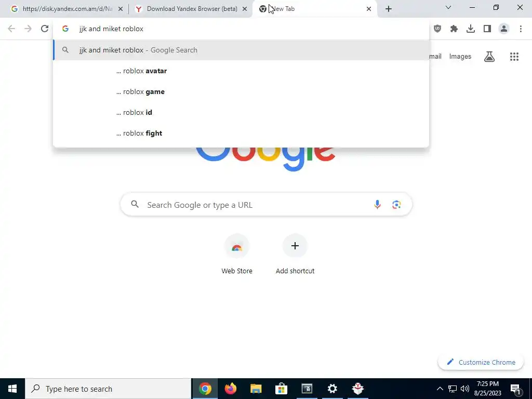This screenshot has height=399, width=532.
Task: Open the Downloads tray icon
Action: (x=471, y=29)
